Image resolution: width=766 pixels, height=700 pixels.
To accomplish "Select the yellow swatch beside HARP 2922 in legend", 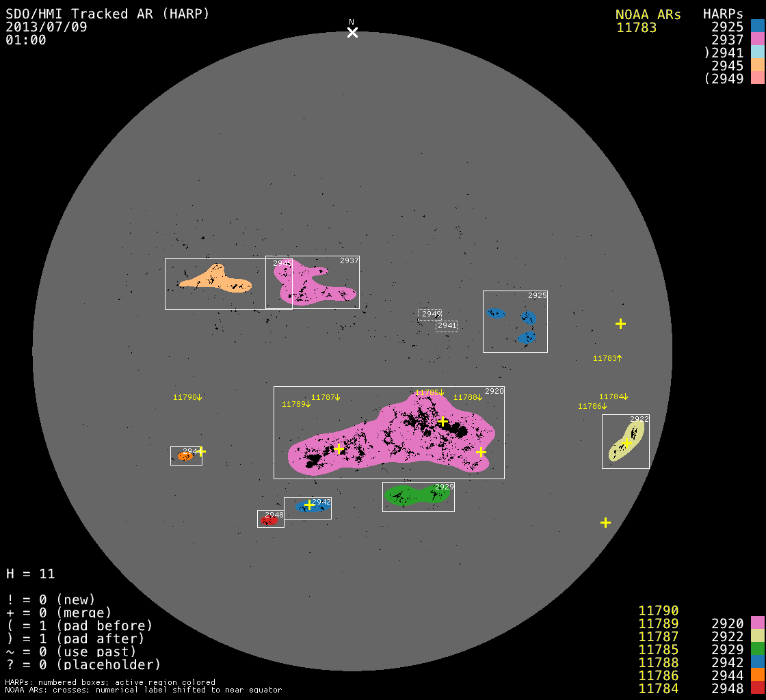I will [757, 636].
